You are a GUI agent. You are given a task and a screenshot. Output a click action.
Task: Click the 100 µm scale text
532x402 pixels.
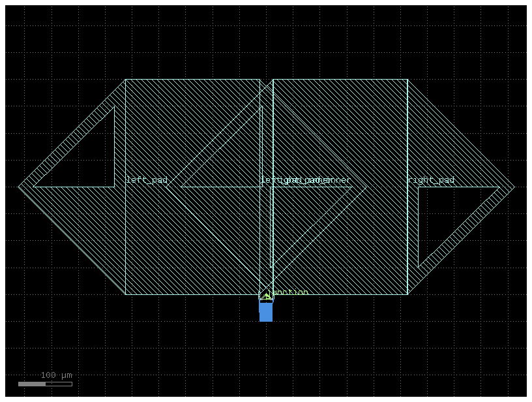[x=57, y=375]
